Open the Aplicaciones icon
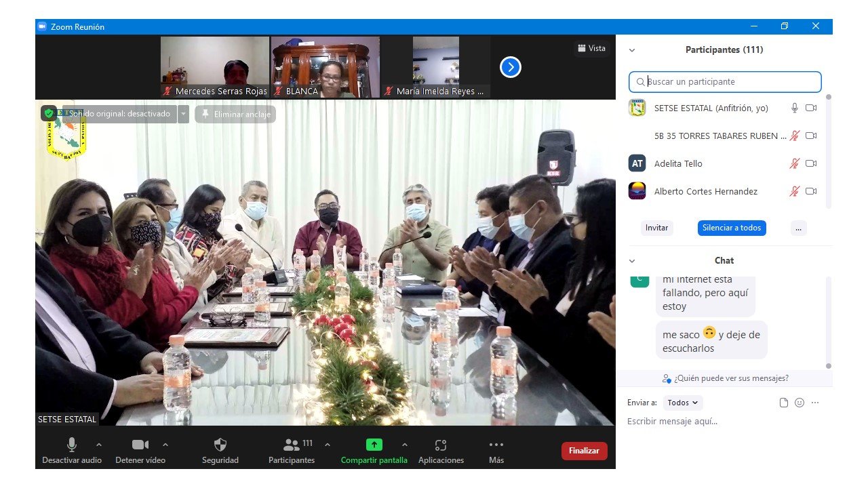868x488 pixels. [441, 445]
